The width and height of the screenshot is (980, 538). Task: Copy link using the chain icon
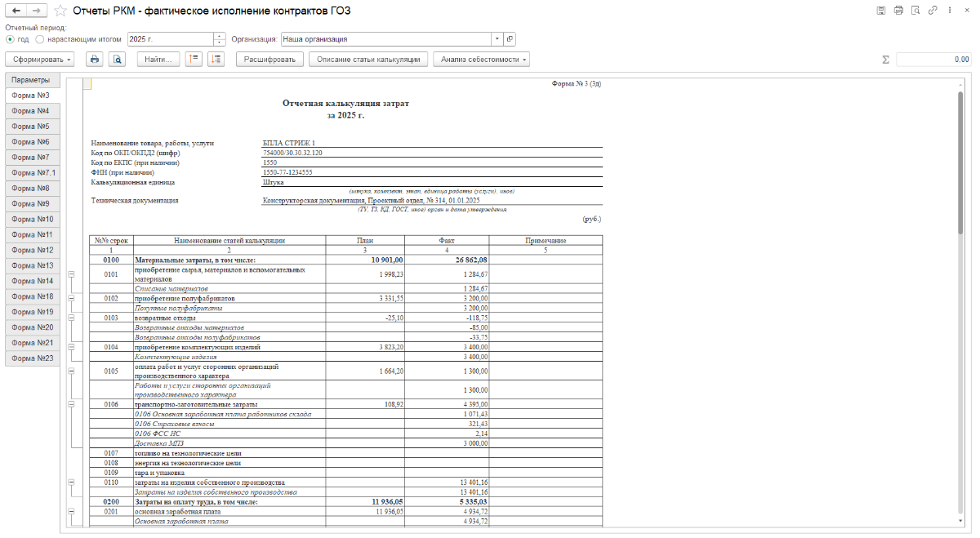[x=930, y=11]
